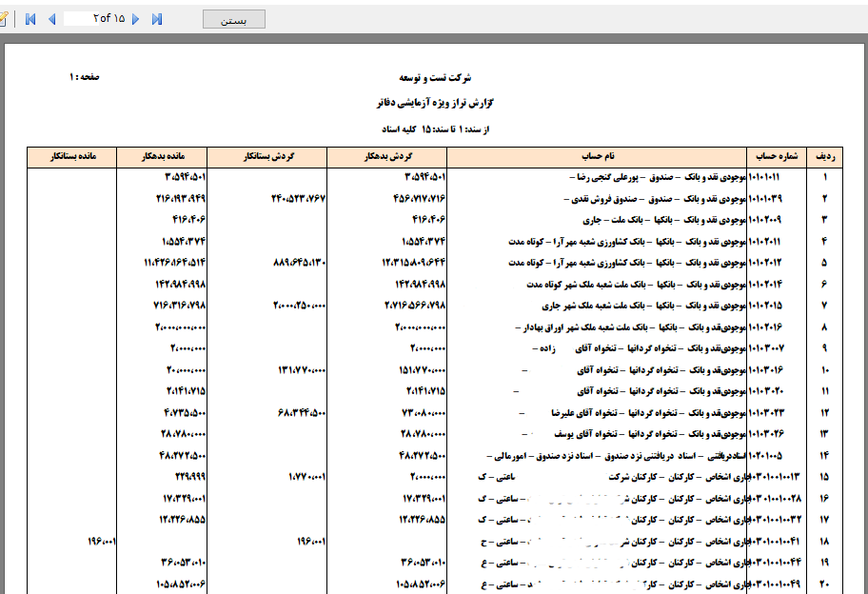This screenshot has height=594, width=868.
Task: Click the page label صفحه : ۱
Action: pos(84,77)
